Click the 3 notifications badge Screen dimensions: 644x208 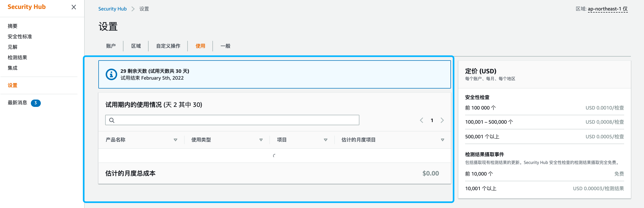click(36, 103)
